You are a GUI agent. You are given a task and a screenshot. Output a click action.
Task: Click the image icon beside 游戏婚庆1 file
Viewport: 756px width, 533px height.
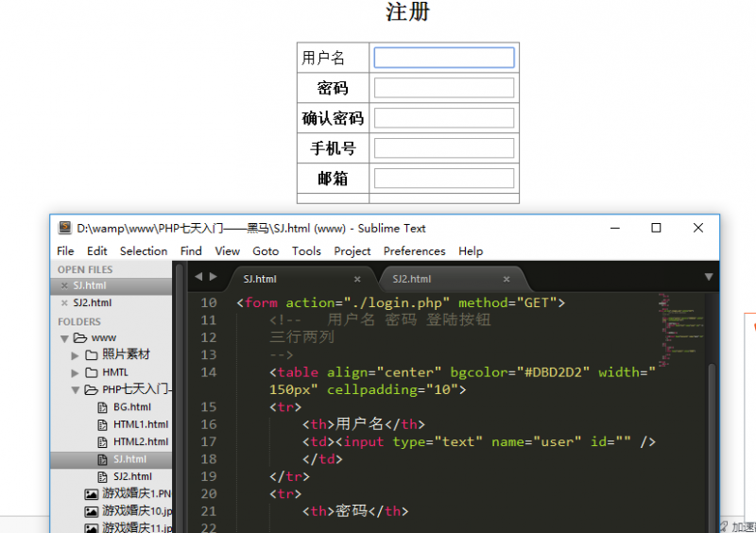(x=91, y=494)
